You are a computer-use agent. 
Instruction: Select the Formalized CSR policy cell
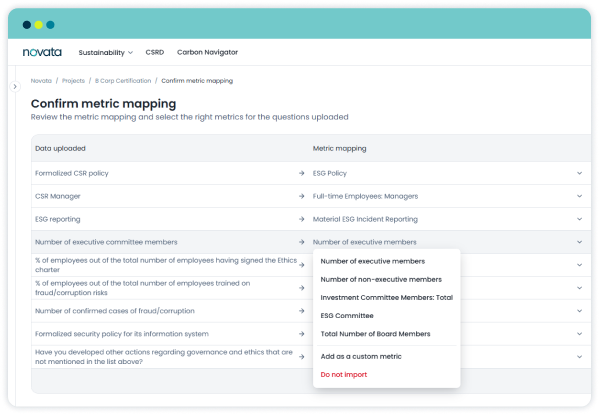[72, 173]
